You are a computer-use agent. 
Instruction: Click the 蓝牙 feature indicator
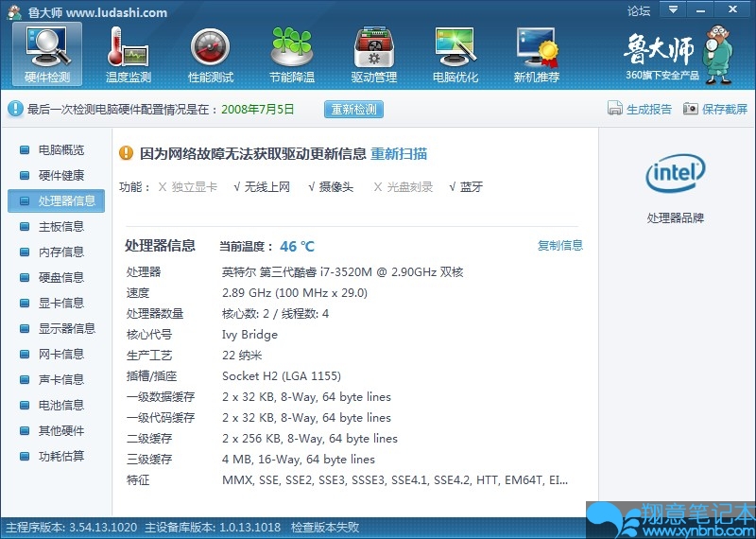tap(466, 187)
